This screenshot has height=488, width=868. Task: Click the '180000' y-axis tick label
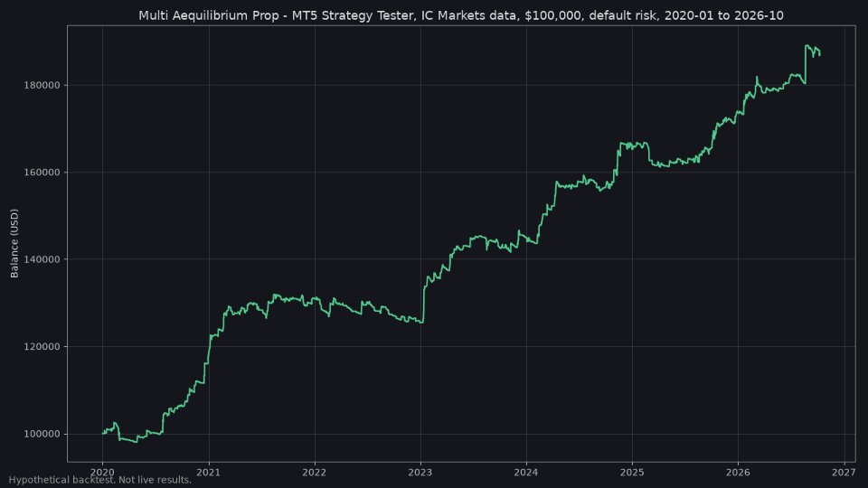pyautogui.click(x=43, y=85)
